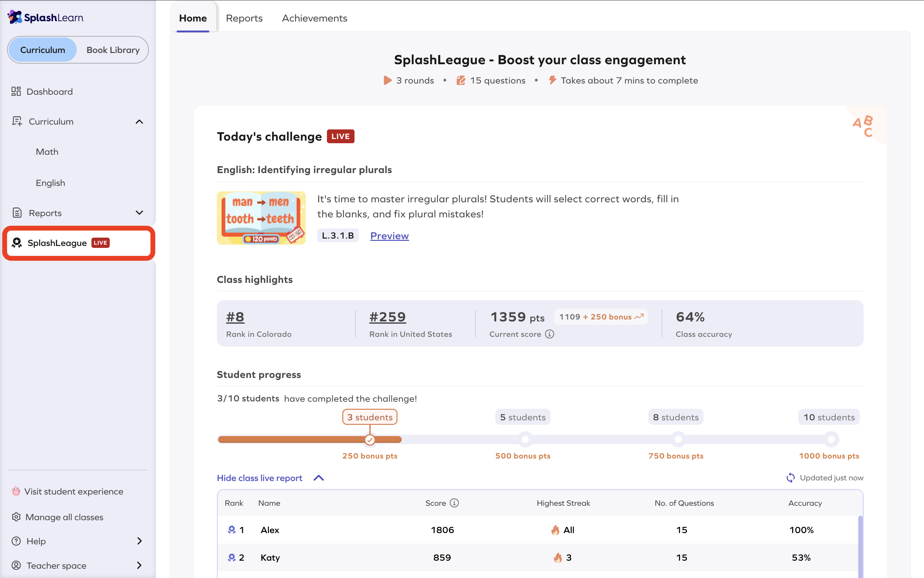The height and width of the screenshot is (578, 924).
Task: Open the #259 Rank in United States link
Action: 388,317
